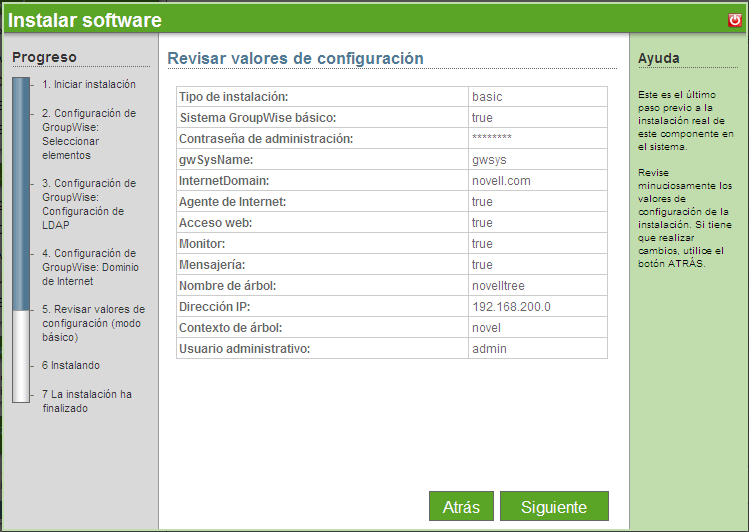
Task: Select step 2 Seleccionar elementos
Action: pos(89,134)
